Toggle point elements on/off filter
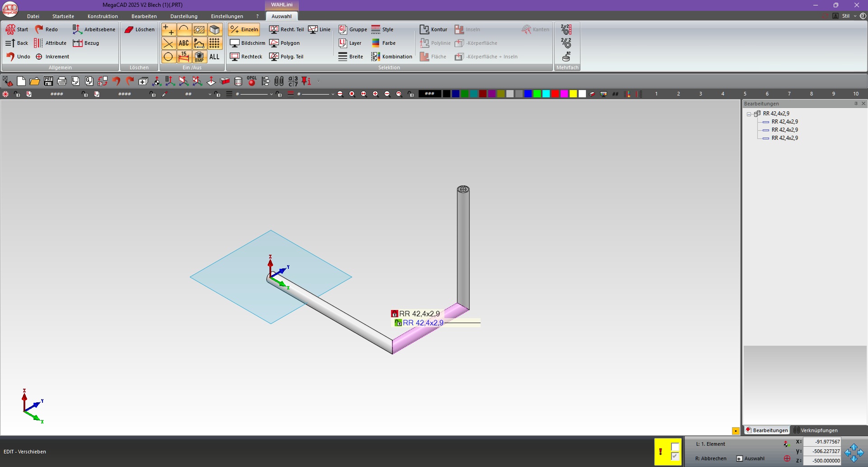Screen dimensions: 868x467 click(x=169, y=30)
